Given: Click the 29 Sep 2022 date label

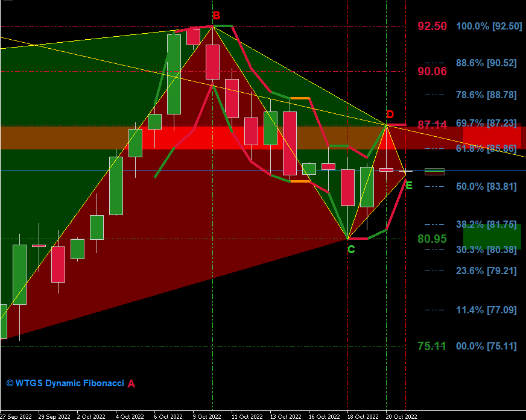Looking at the screenshot, I should (x=54, y=416).
